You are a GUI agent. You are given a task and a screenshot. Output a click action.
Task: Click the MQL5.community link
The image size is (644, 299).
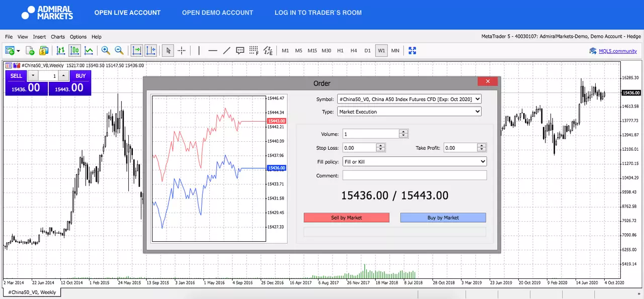point(617,51)
